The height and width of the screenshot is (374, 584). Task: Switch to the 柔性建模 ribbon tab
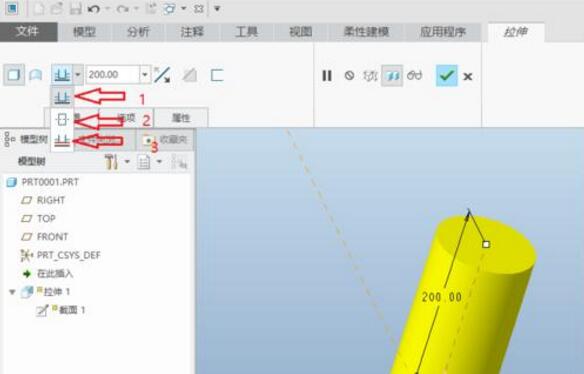tap(366, 32)
